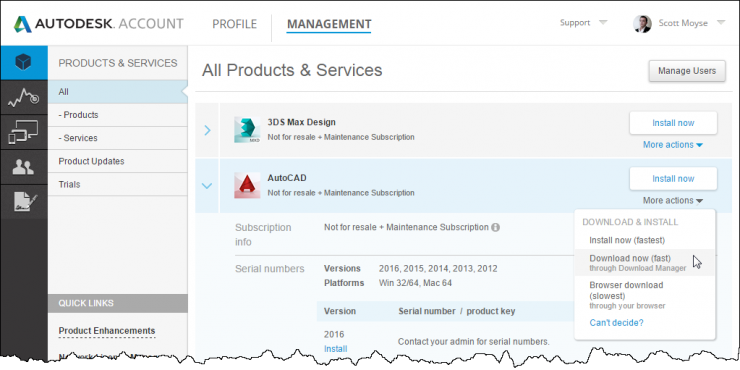Click the Serial number / product key column header
Screen dimensions: 740x370
tap(457, 311)
